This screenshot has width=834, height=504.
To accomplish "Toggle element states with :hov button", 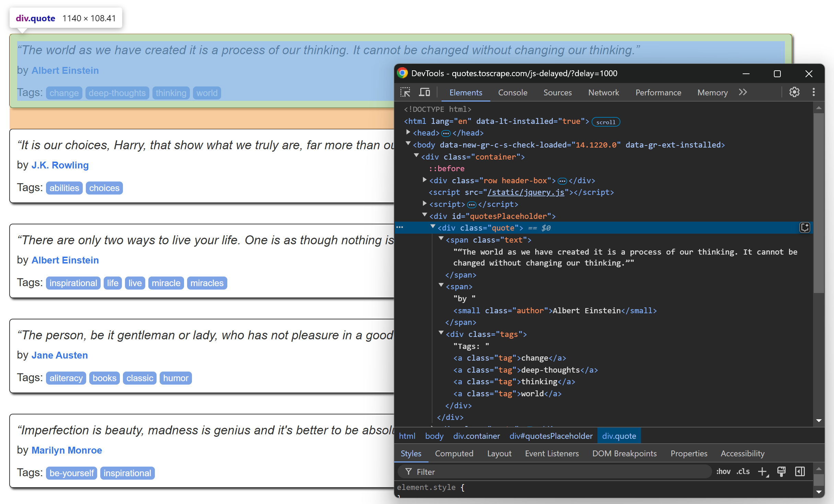I will click(x=723, y=471).
